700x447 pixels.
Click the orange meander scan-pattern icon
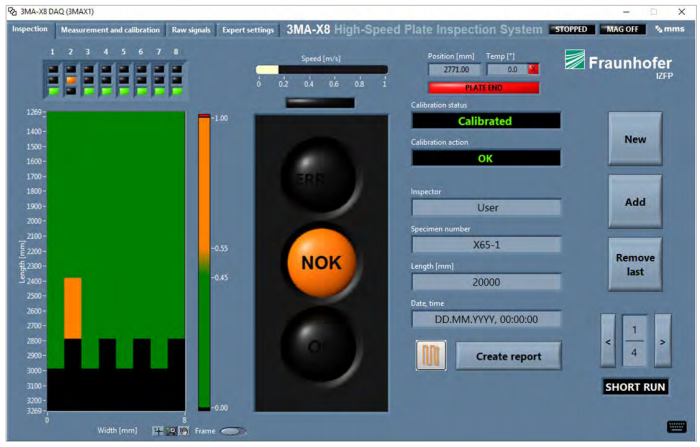coord(431,355)
